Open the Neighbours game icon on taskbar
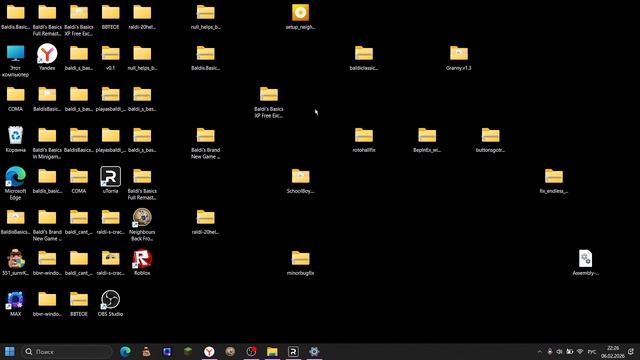The height and width of the screenshot is (360, 640). click(230, 351)
